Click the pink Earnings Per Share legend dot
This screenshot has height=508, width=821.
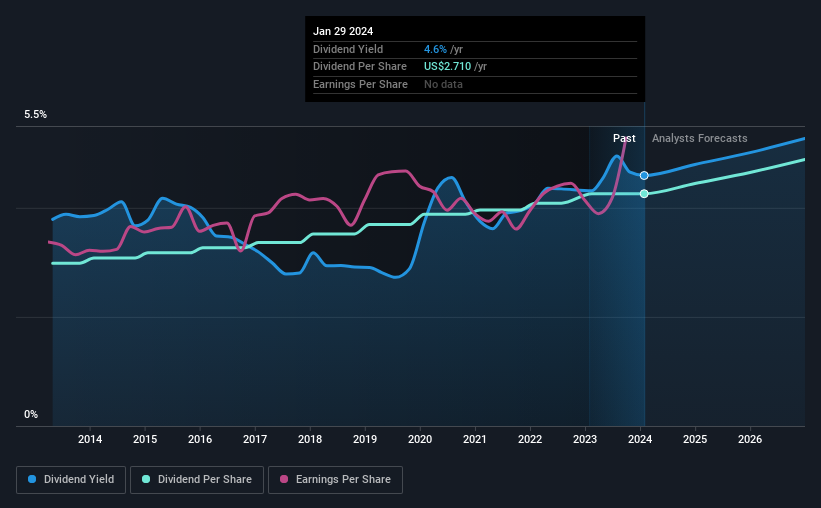click(284, 479)
